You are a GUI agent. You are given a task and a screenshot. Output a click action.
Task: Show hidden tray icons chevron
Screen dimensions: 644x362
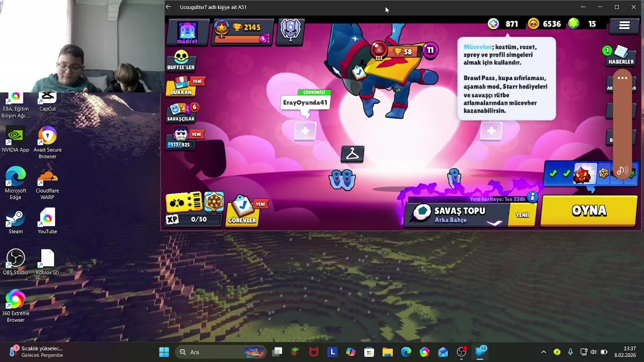543,352
